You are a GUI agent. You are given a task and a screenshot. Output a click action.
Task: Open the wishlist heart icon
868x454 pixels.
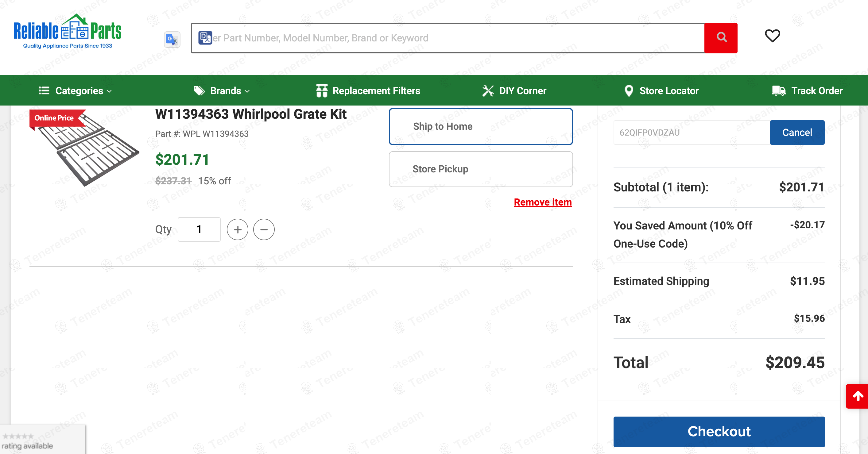click(x=772, y=36)
